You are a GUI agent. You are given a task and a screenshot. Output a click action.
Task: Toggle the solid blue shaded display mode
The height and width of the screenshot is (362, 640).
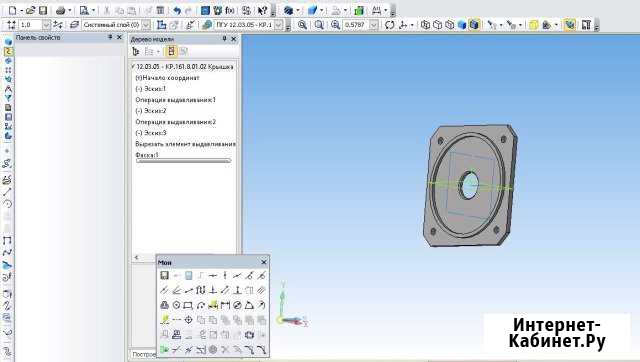coord(462,25)
